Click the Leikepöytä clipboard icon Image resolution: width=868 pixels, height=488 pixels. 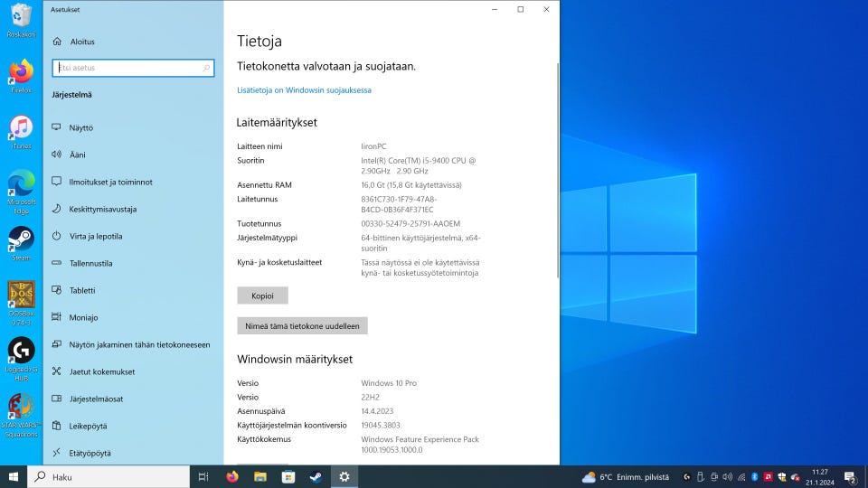(x=57, y=426)
